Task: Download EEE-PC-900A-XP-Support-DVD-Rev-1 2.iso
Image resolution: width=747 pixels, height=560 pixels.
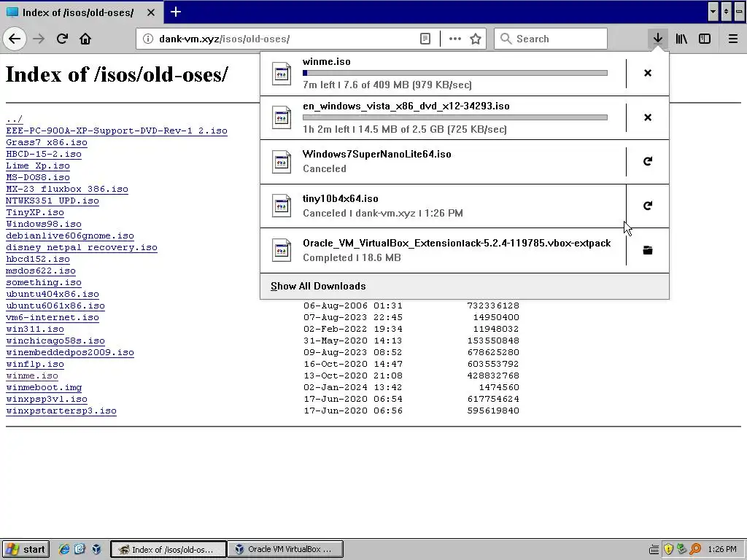Action: [x=116, y=131]
